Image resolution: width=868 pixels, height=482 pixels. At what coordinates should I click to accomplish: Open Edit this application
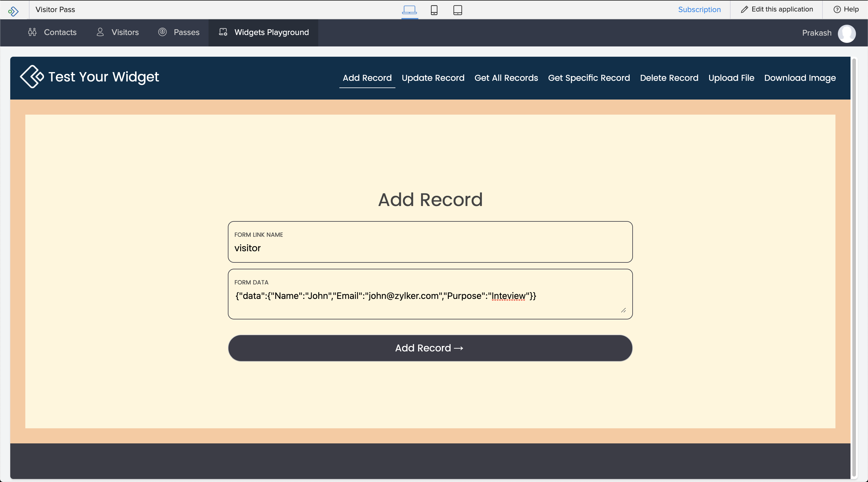point(777,9)
